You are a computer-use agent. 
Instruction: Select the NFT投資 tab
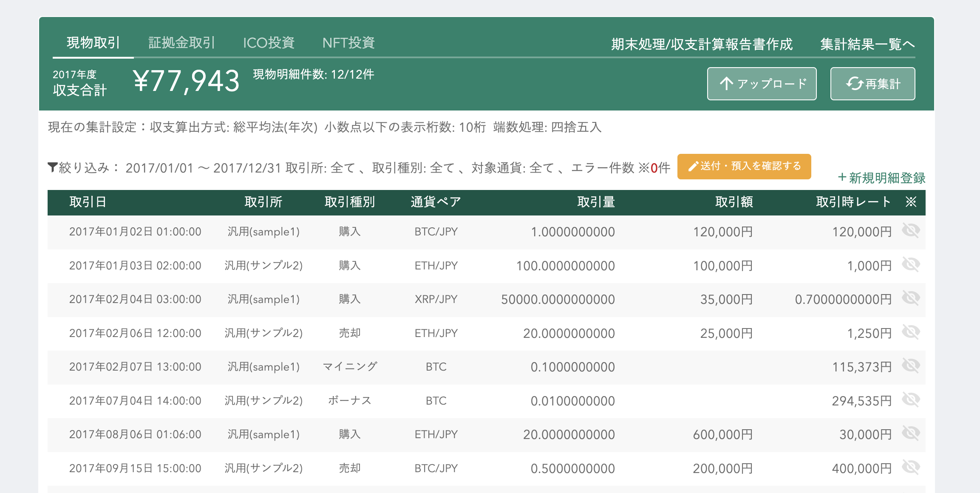[x=348, y=43]
